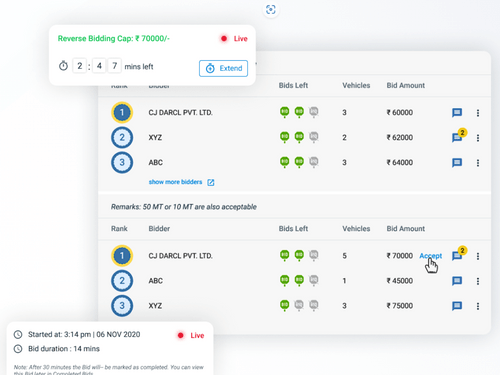Click Bids Left header in lower table
This screenshot has width=500, height=375.
click(293, 229)
